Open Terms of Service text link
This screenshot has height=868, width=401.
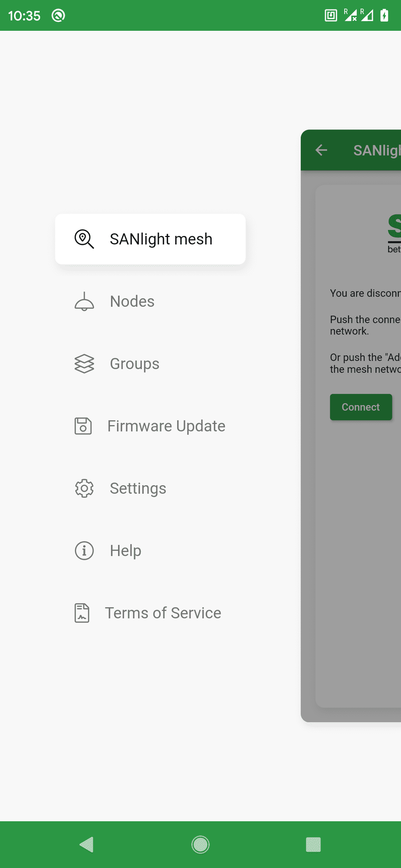pyautogui.click(x=163, y=613)
